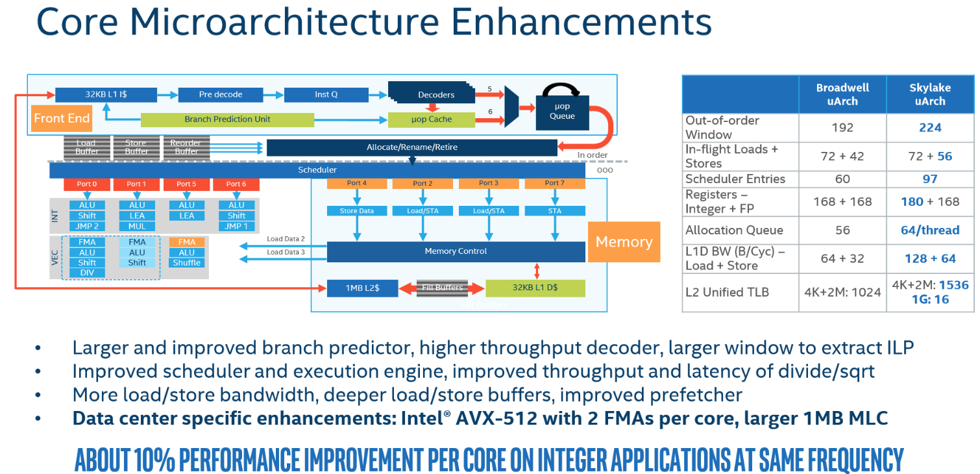
Task: Click the bullet about larger branch predictor
Action: click(x=493, y=347)
